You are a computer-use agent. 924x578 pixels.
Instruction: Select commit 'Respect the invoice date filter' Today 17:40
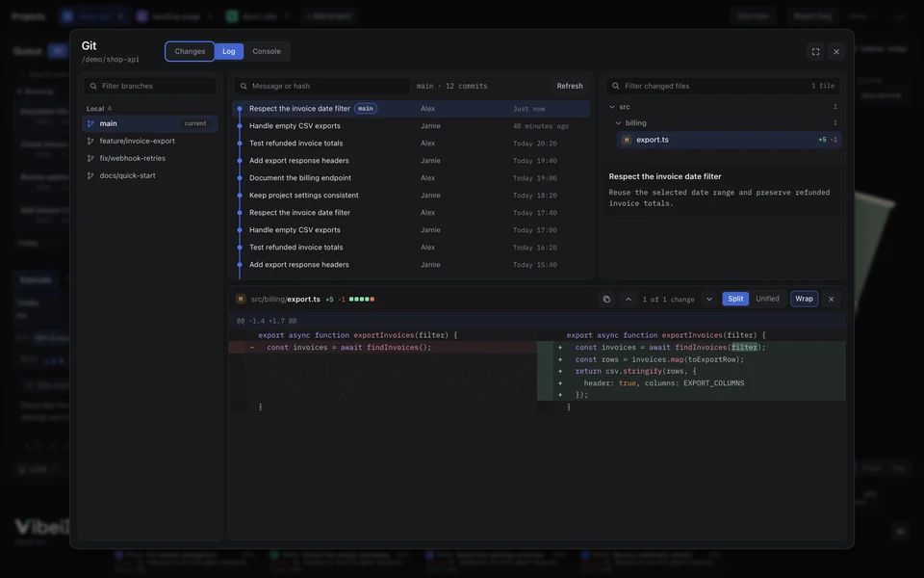411,212
